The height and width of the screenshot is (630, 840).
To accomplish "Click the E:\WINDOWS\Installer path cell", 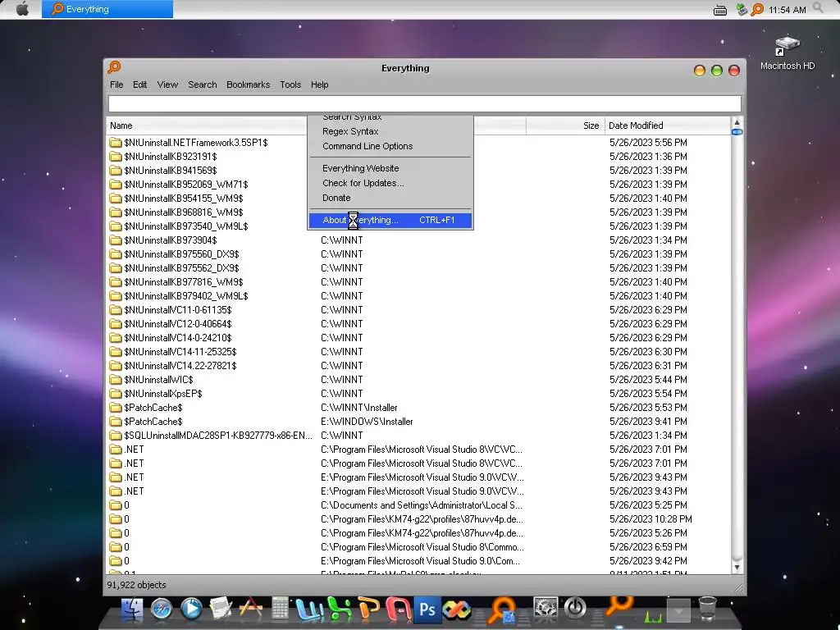I will pos(367,421).
